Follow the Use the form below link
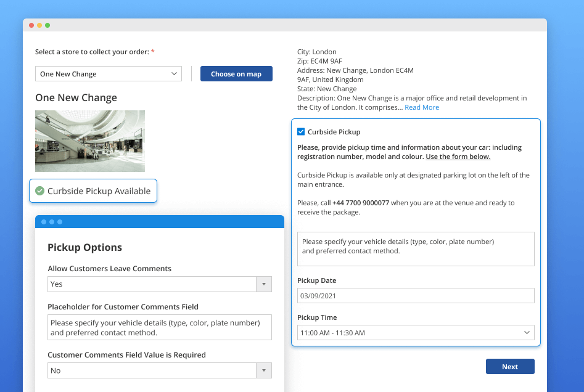The height and width of the screenshot is (392, 584). [458, 157]
